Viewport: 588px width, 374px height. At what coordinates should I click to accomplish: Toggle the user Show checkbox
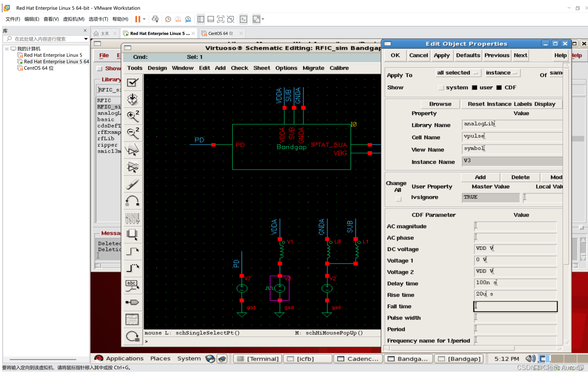click(475, 88)
